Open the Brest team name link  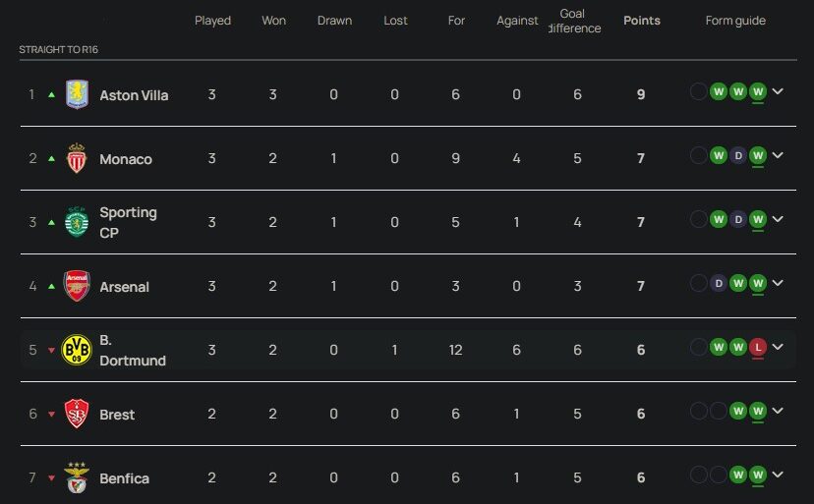[x=117, y=415]
